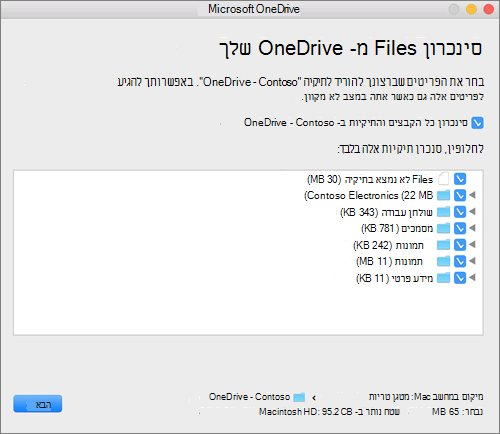Click the 'מסמכים' folder icon
The height and width of the screenshot is (434, 500).
click(x=444, y=228)
